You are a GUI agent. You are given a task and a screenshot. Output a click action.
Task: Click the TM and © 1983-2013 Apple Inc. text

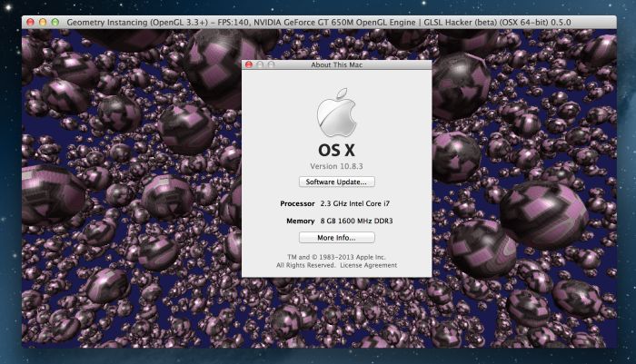coord(337,257)
